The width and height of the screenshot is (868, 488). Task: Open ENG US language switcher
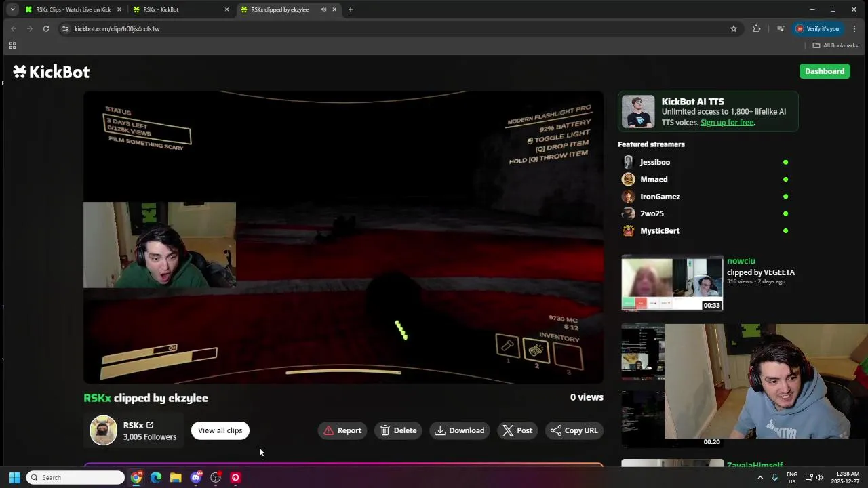click(792, 478)
